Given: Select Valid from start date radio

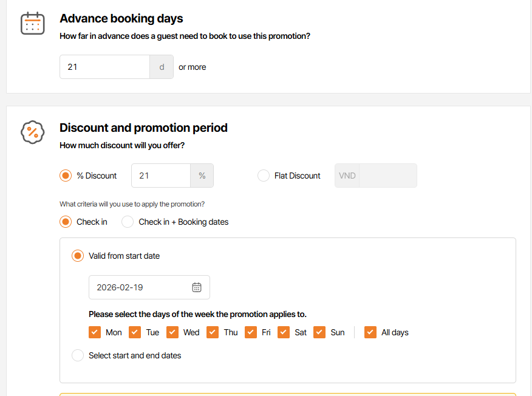Looking at the screenshot, I should (78, 256).
